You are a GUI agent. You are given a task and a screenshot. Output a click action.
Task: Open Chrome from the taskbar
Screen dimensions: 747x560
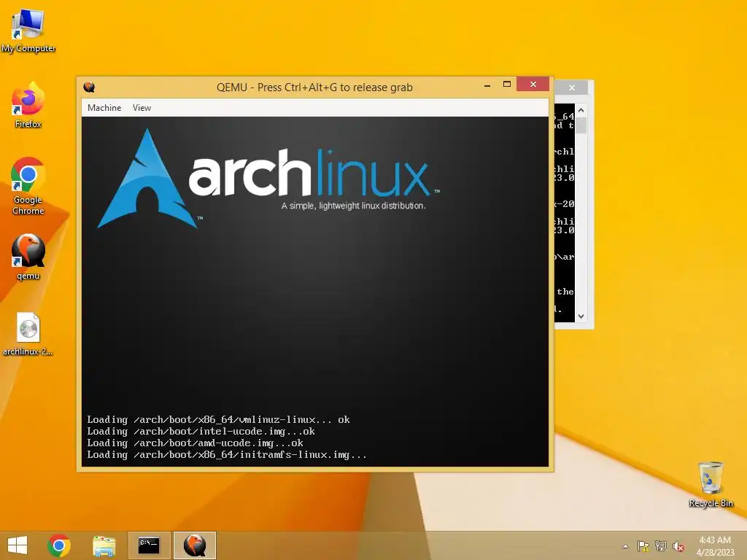pos(59,545)
